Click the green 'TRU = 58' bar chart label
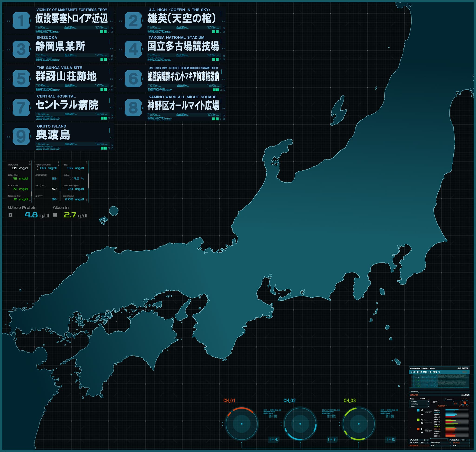Image resolution: width=476 pixels, height=452 pixels. [437, 427]
